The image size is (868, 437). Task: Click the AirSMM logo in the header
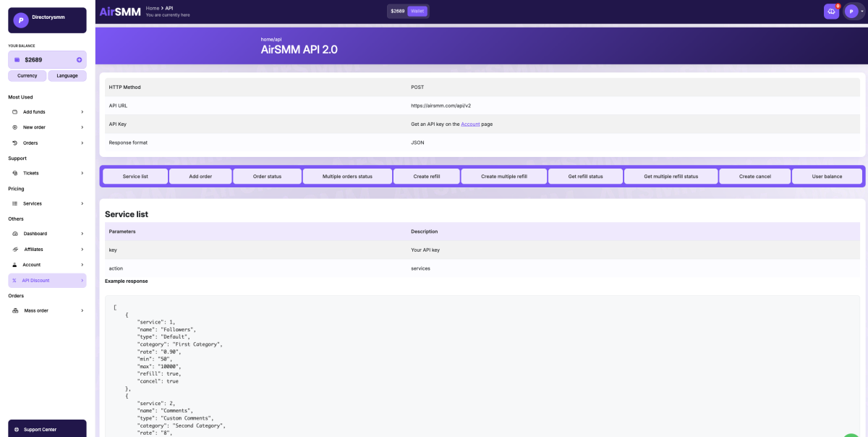click(120, 12)
